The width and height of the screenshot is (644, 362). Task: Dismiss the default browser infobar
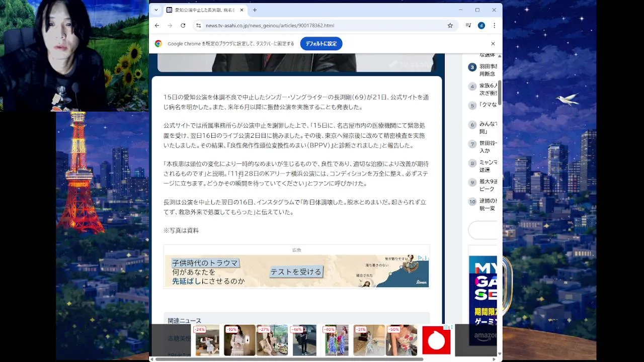493,44
